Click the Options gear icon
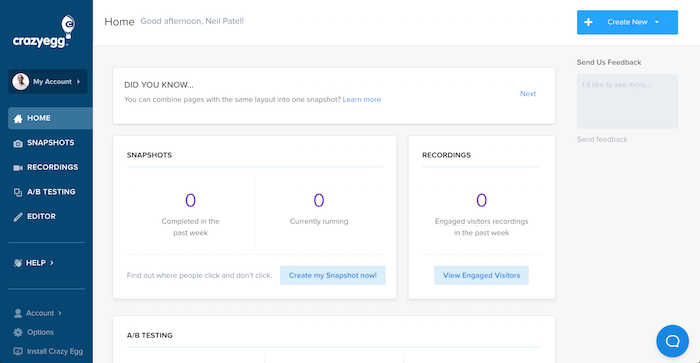This screenshot has width=700, height=363. [x=18, y=332]
